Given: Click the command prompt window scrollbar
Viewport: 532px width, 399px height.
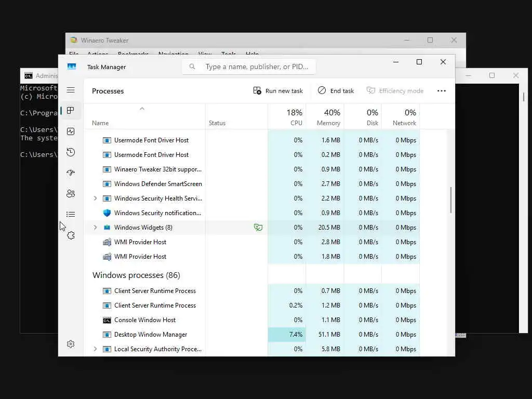Looking at the screenshot, I should 524,97.
